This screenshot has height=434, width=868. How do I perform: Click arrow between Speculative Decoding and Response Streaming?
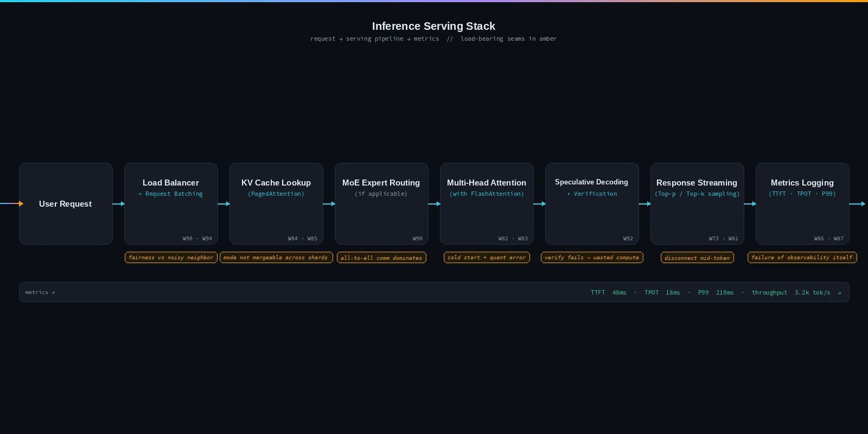click(x=645, y=204)
